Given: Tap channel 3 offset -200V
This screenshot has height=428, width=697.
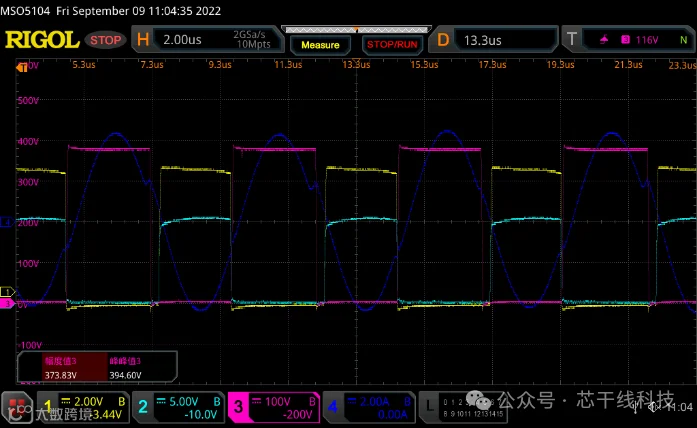Looking at the screenshot, I should point(297,415).
